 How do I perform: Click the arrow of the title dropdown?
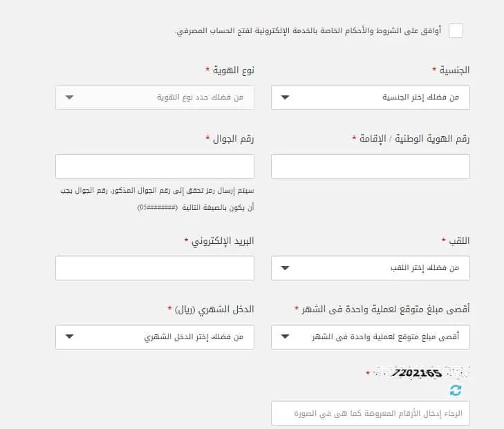point(285,268)
